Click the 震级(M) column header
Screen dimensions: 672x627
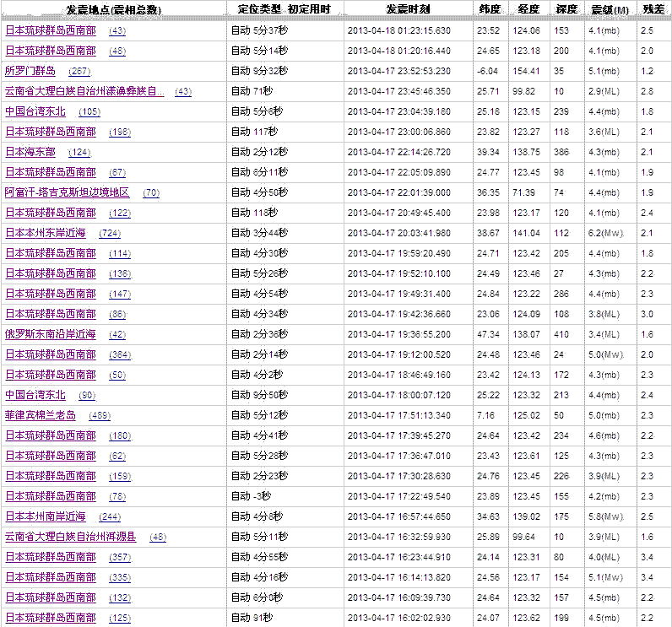coord(610,9)
